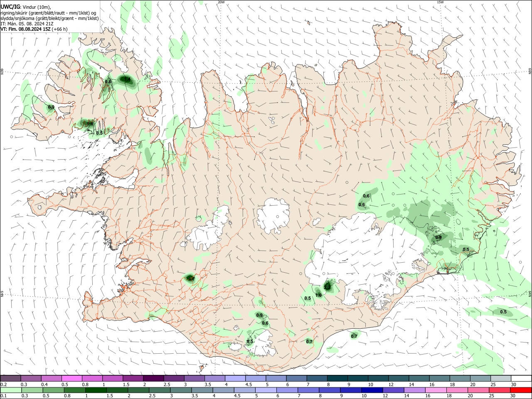Click the 'UWC/IG: Vindur (10m)' title line
Image resolution: width=532 pixels, height=399 pixels.
click(x=25, y=7)
